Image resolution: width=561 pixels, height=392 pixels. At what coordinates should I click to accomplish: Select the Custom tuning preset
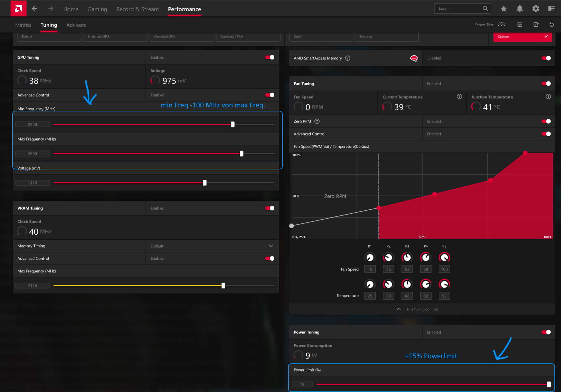(x=522, y=37)
